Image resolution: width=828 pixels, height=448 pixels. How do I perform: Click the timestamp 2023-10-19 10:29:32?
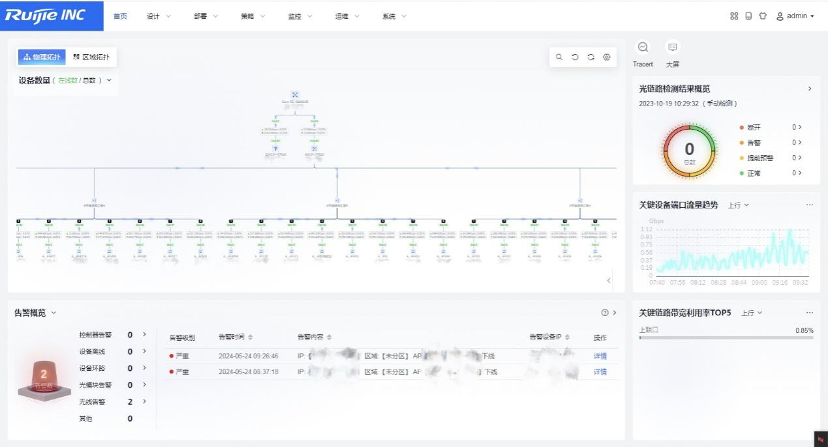[669, 104]
